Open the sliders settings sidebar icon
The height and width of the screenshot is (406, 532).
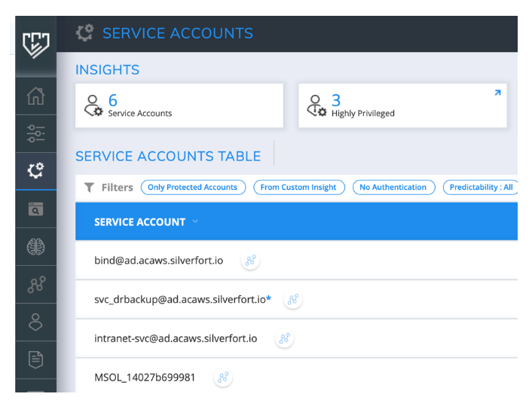click(x=35, y=134)
